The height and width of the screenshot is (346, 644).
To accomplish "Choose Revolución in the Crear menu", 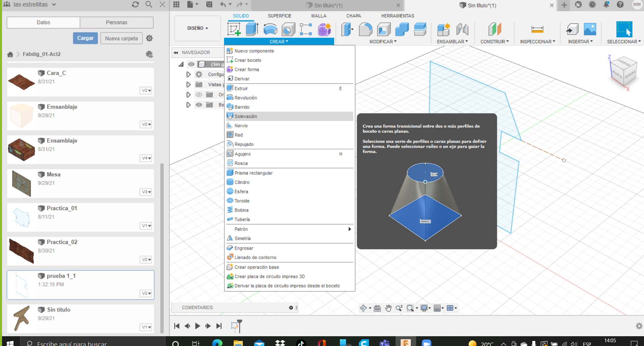I will (x=290, y=98).
